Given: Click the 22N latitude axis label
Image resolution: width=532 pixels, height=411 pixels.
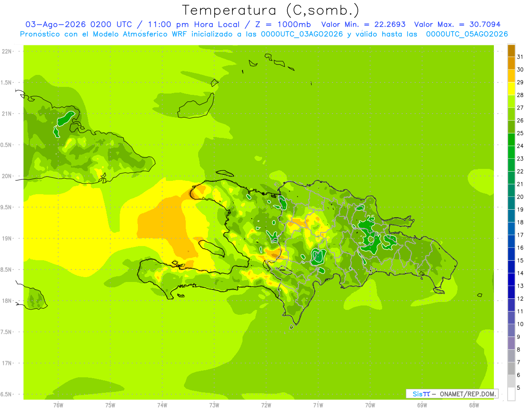Looking at the screenshot, I should pyautogui.click(x=7, y=51).
